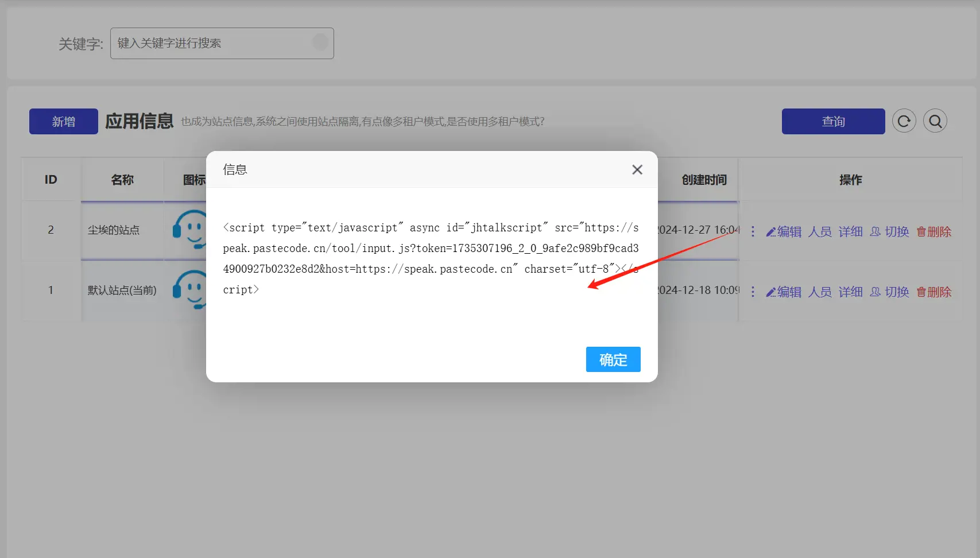Edit the 默认站点(当前) row
Screen dimensions: 980x558
[x=784, y=292]
